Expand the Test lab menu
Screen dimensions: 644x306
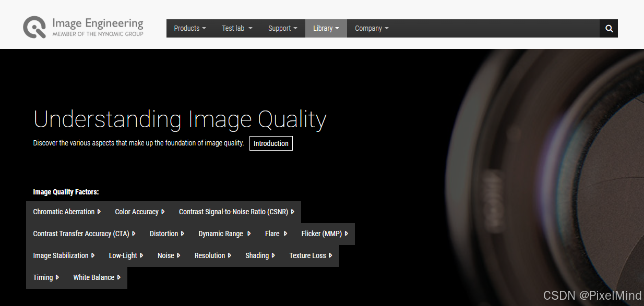tap(237, 28)
